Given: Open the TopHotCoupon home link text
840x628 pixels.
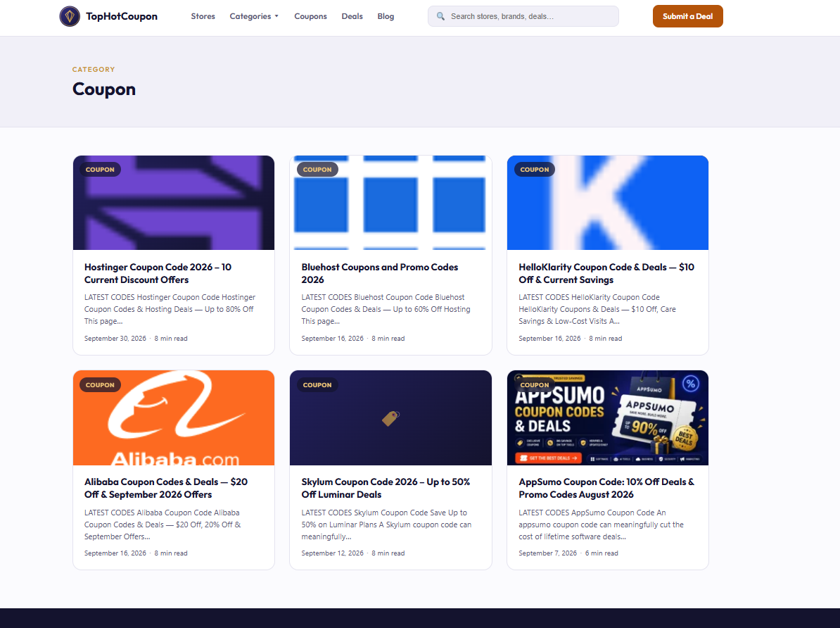Looking at the screenshot, I should (122, 17).
